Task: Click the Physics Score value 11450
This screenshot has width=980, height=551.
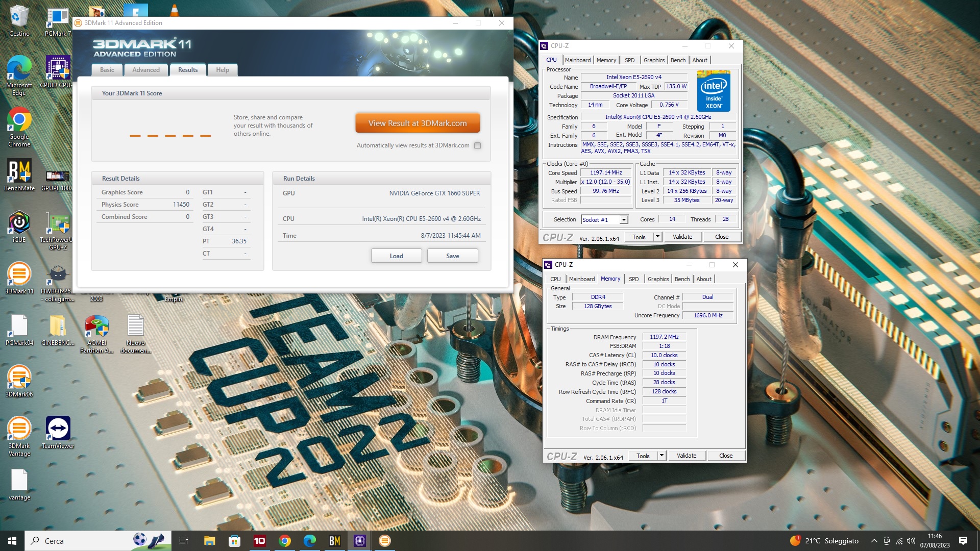Action: pos(181,205)
